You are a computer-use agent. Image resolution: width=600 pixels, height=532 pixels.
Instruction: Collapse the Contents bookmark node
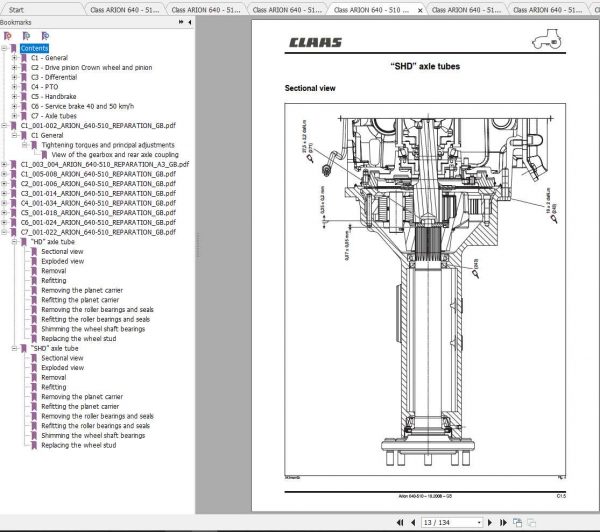point(4,48)
